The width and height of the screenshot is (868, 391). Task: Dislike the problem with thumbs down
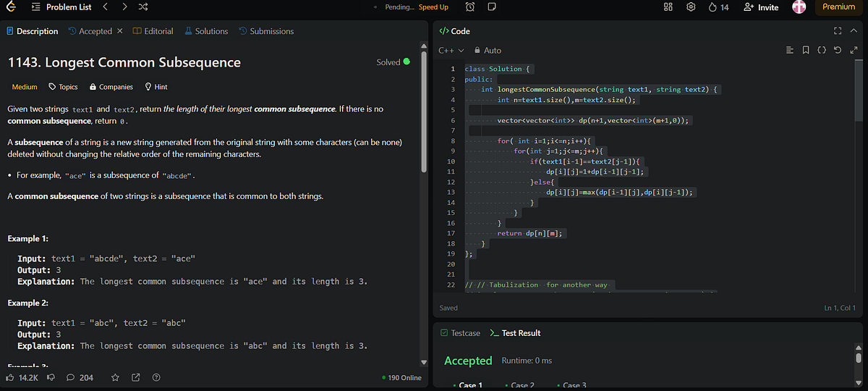50,377
